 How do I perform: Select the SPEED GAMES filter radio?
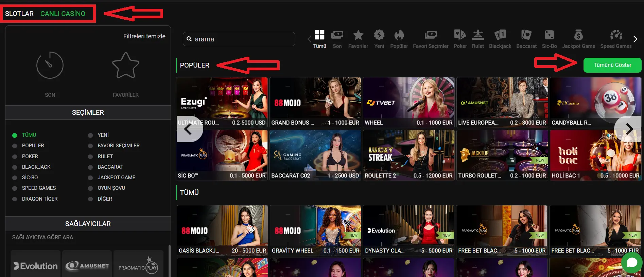click(x=15, y=188)
